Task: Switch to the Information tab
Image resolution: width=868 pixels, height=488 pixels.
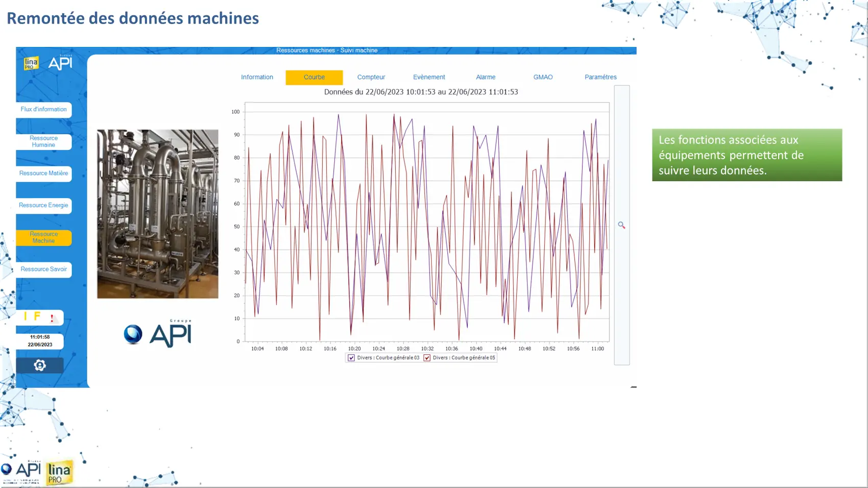Action: (x=257, y=77)
